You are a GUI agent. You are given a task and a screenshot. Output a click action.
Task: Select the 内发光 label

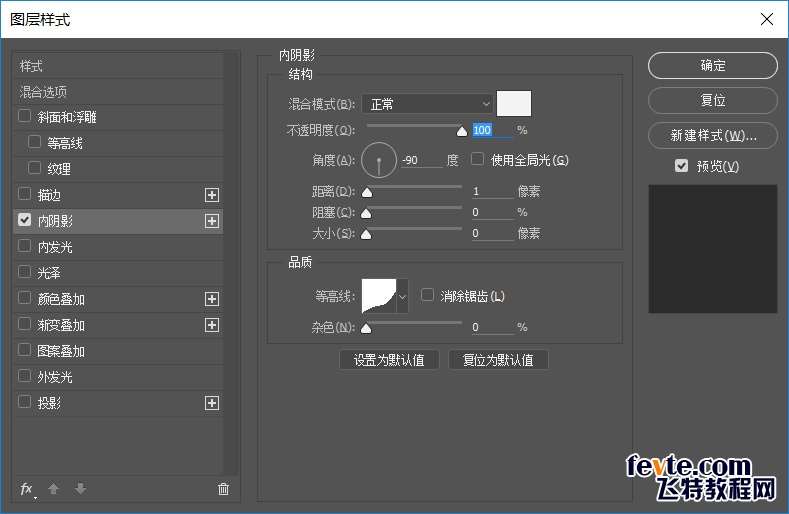click(x=55, y=247)
